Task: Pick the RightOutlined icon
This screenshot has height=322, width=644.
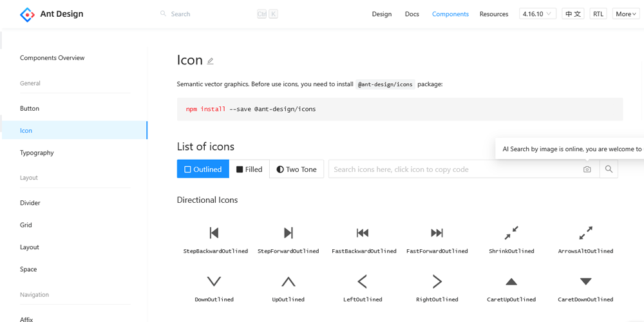Action: point(437,281)
